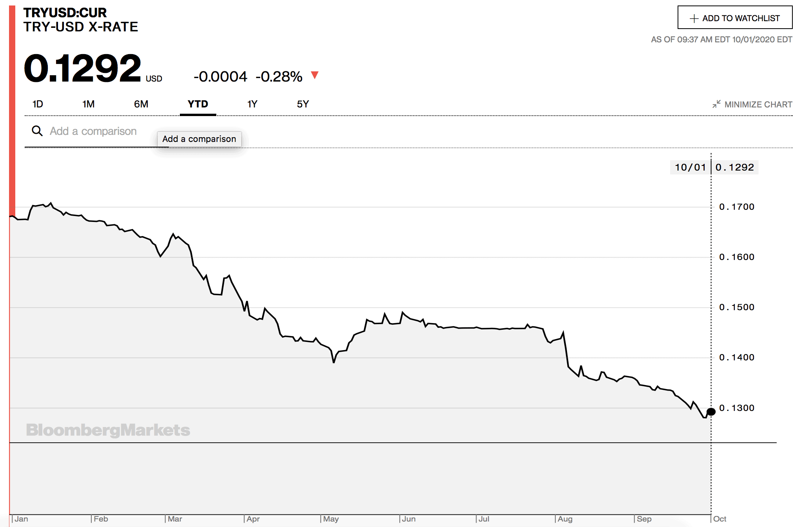Click the Jul x-axis label

pos(484,519)
